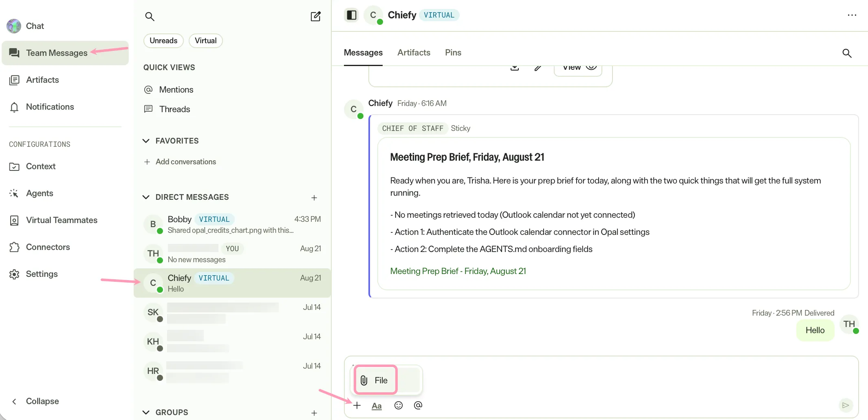This screenshot has height=420, width=868.
Task: Open Meeting Prep Brief - Friday, August 21 link
Action: coord(458,271)
